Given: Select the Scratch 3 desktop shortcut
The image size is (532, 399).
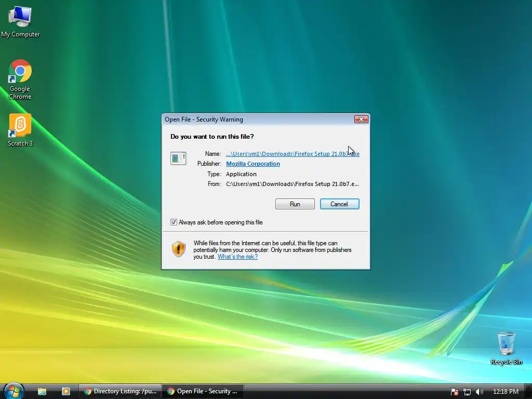Looking at the screenshot, I should click(20, 129).
